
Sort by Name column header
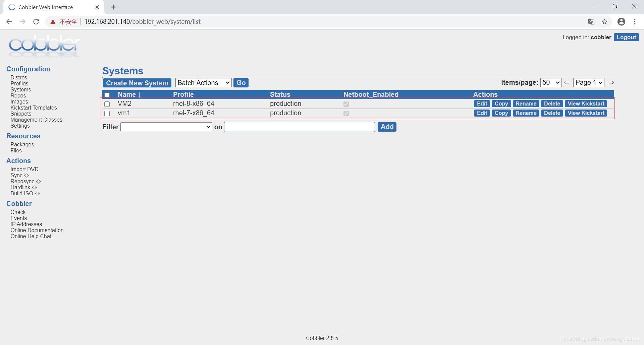[x=127, y=94]
